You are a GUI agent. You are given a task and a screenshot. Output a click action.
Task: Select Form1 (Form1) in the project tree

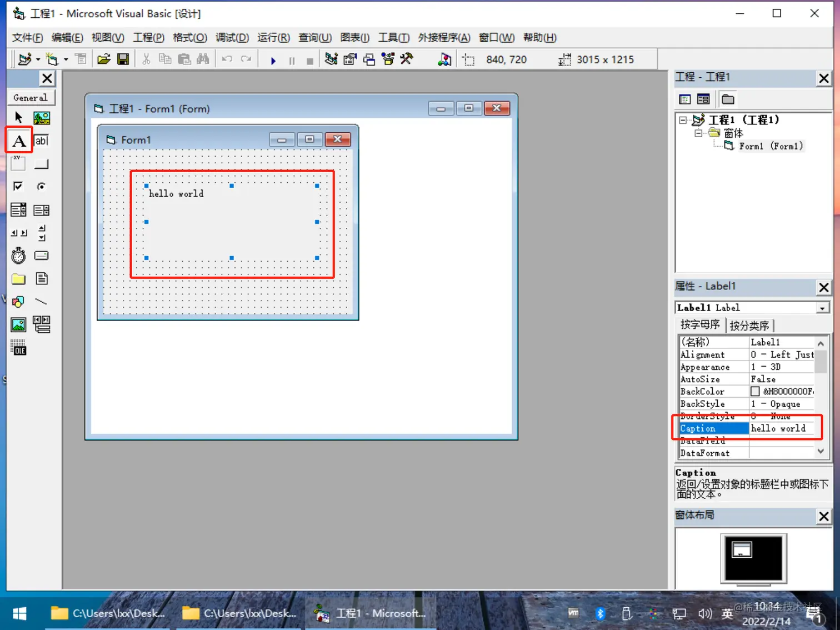(771, 146)
